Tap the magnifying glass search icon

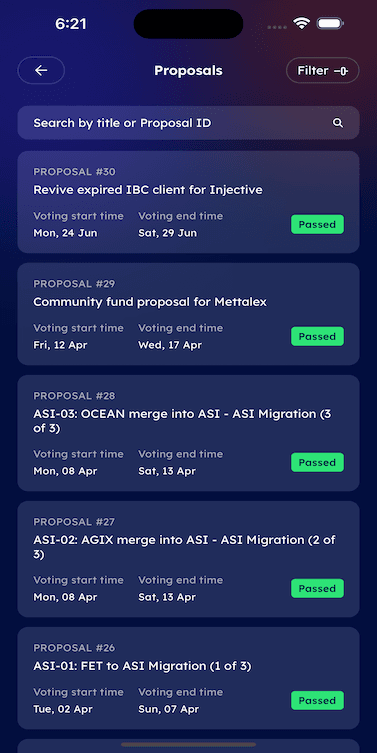338,123
